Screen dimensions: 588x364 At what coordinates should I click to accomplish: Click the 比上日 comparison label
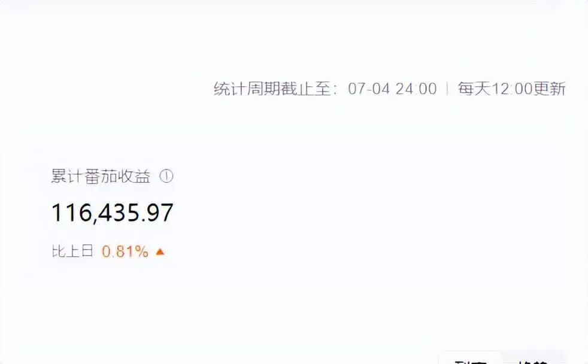[72, 251]
